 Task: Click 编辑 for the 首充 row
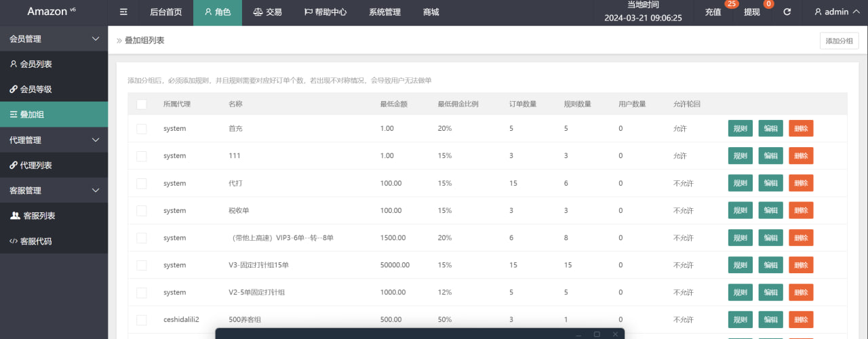[x=770, y=128]
